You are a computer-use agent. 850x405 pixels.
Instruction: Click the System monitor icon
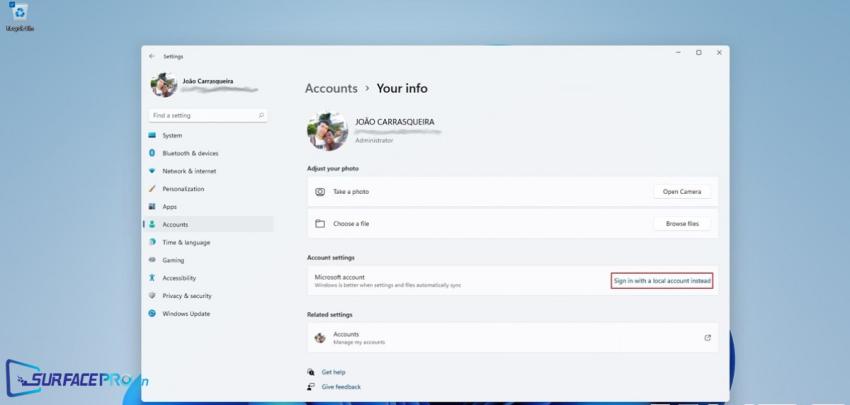point(152,136)
